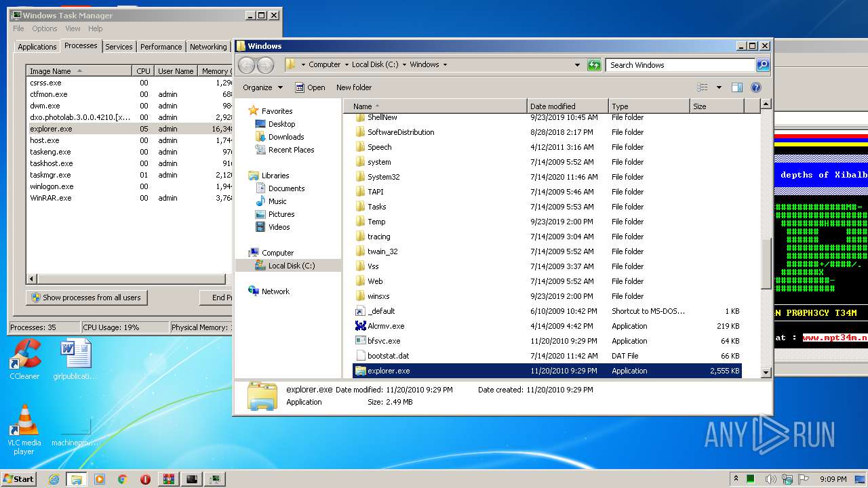
Task: Select the girlpublicati... Word document icon
Action: (x=74, y=359)
